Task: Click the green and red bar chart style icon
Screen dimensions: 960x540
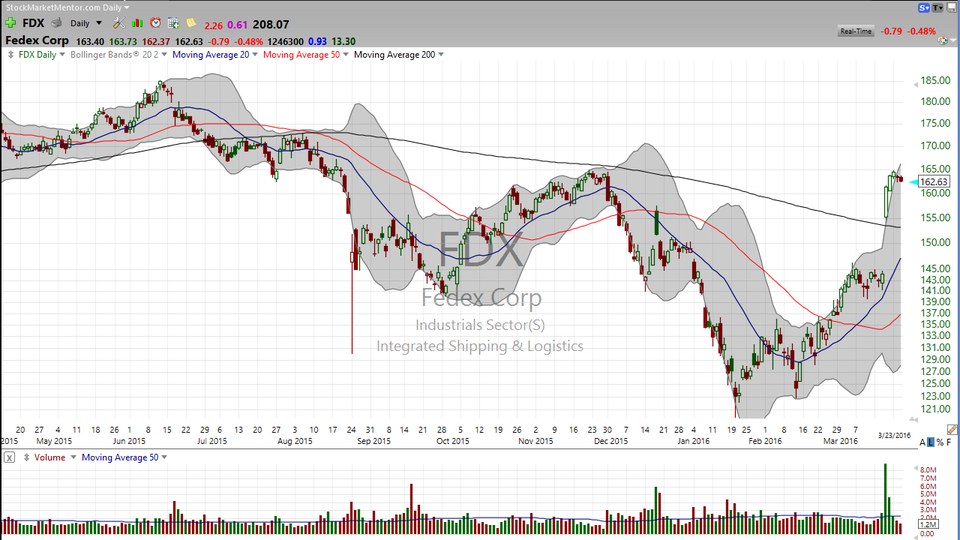Action: point(137,23)
